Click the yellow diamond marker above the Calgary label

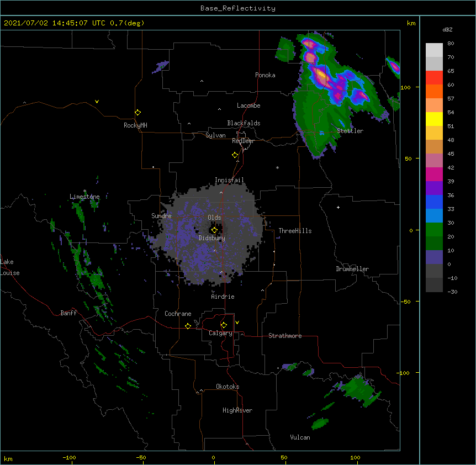point(224,325)
